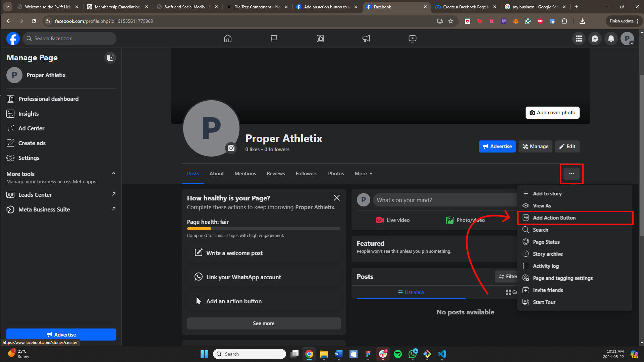Screen dimensions: 644x362
Task: Open the Ad Center megaphone icon
Action: (x=366, y=39)
